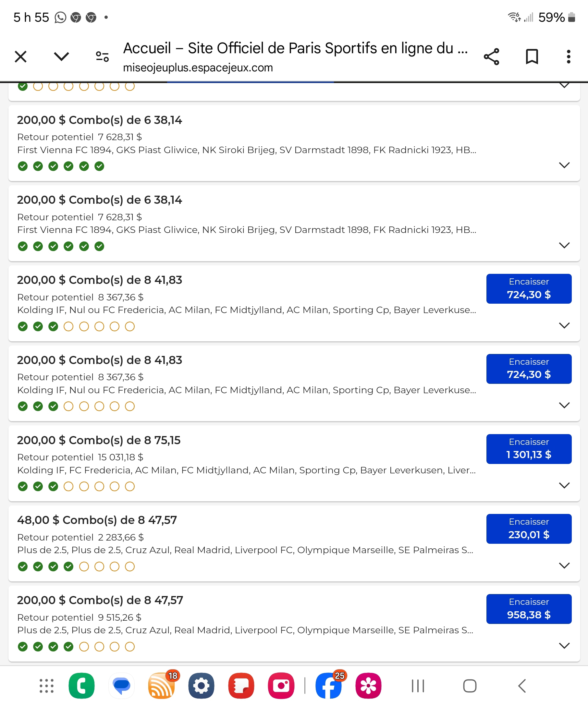Image resolution: width=588 pixels, height=706 pixels.
Task: Bookmark this page with the bookmark icon
Action: click(x=532, y=57)
